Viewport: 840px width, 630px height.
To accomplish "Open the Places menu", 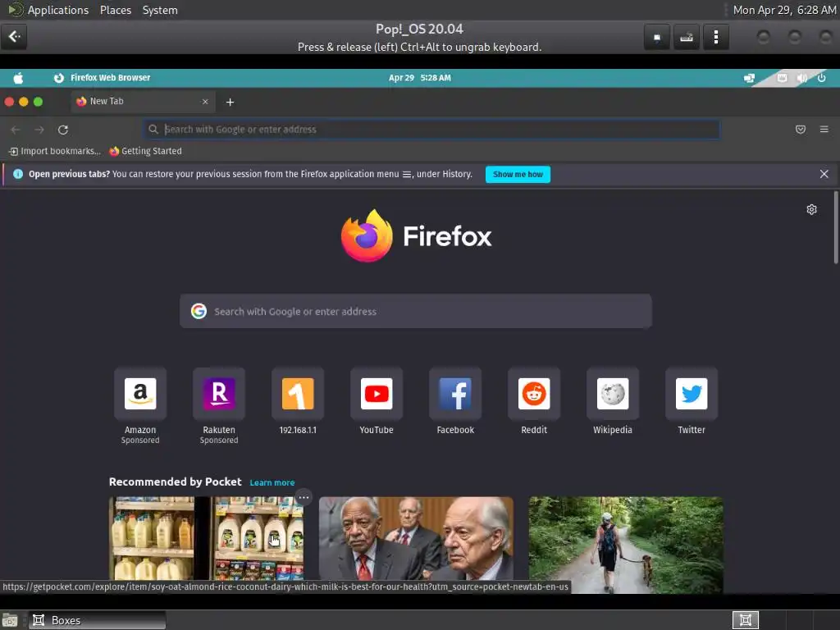I will click(x=116, y=10).
